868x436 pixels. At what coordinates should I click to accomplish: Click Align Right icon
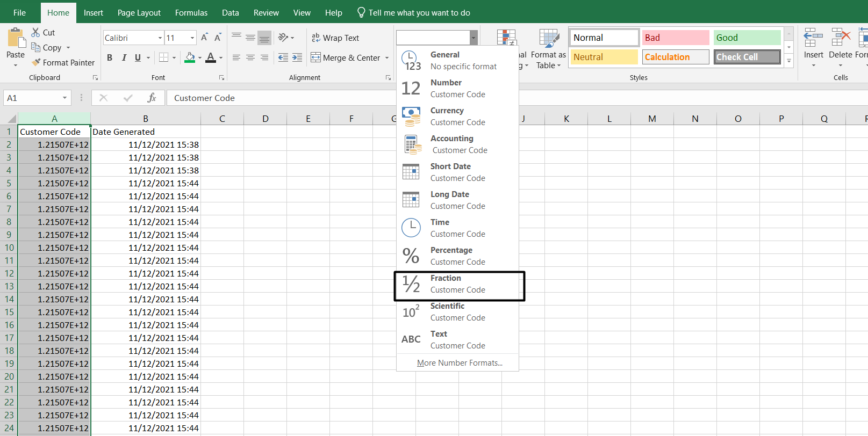(264, 57)
